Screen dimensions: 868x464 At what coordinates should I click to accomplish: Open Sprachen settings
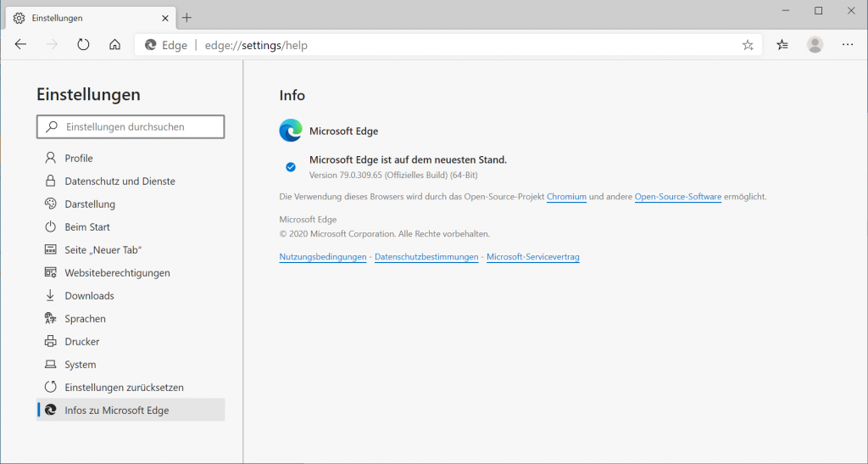click(x=131, y=319)
